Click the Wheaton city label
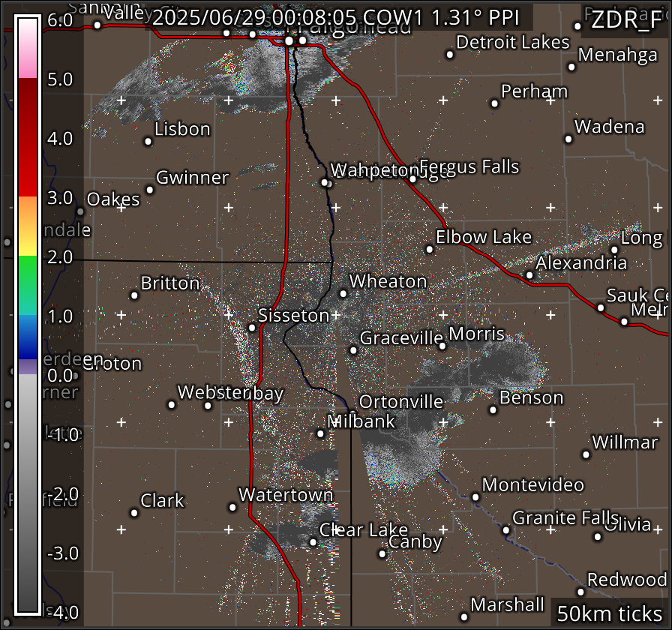672x630 pixels. click(388, 281)
